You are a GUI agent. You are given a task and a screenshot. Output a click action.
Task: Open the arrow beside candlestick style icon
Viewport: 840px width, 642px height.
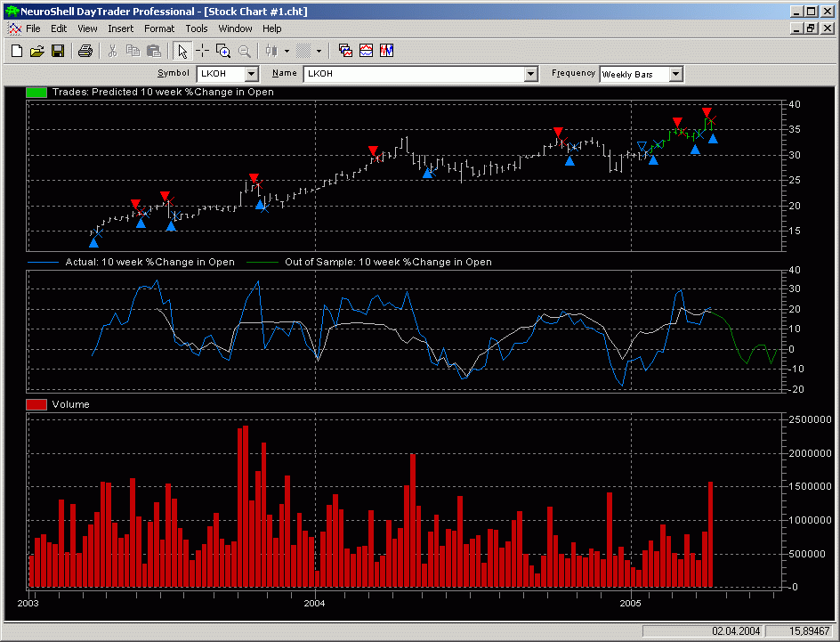point(287,51)
